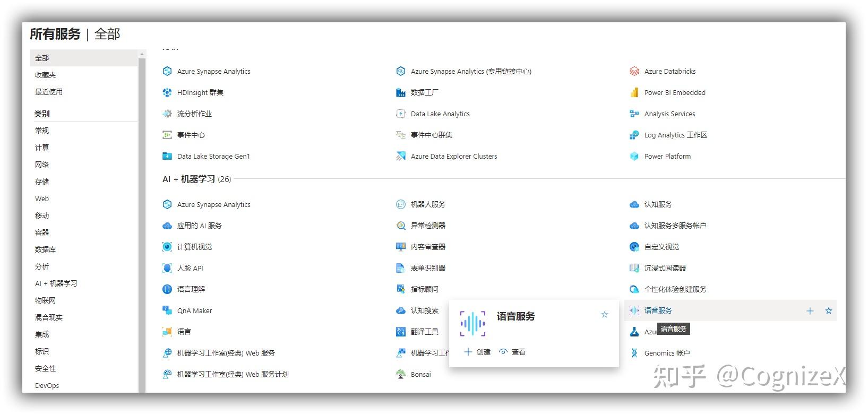Click the Data Lake Analytics icon
Image resolution: width=868 pixels, height=415 pixels.
pyautogui.click(x=401, y=114)
